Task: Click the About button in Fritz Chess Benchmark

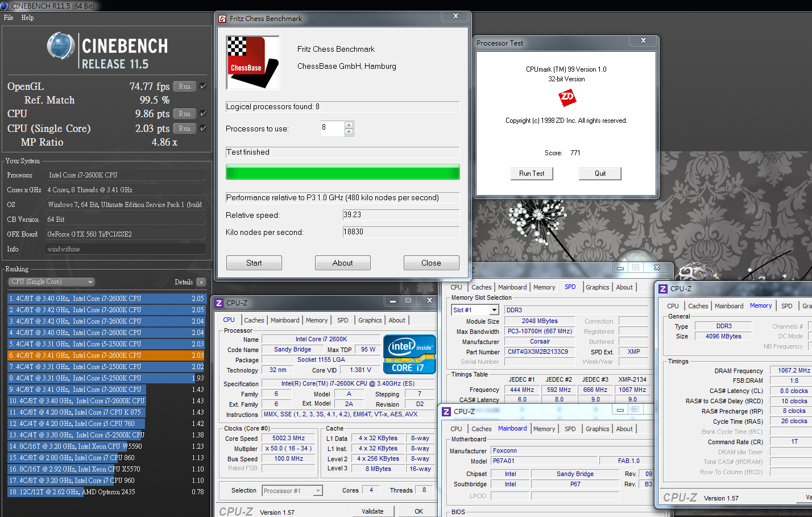Action: click(x=343, y=263)
